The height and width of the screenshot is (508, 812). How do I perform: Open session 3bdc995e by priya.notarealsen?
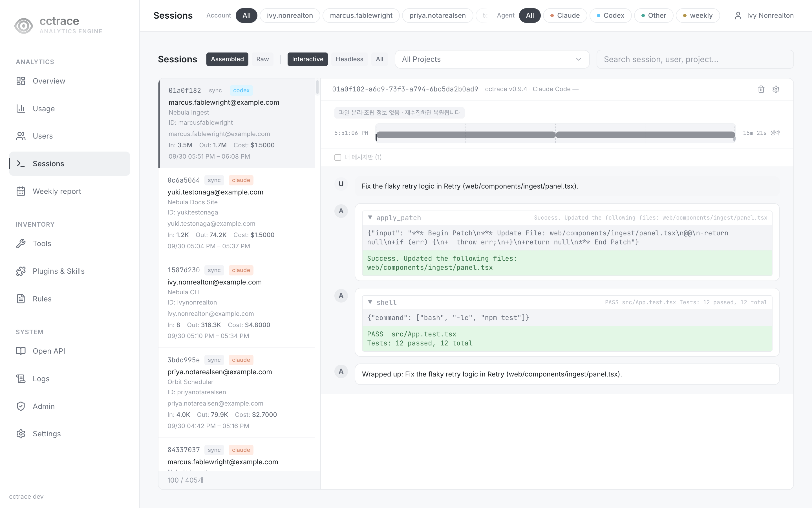pos(237,393)
